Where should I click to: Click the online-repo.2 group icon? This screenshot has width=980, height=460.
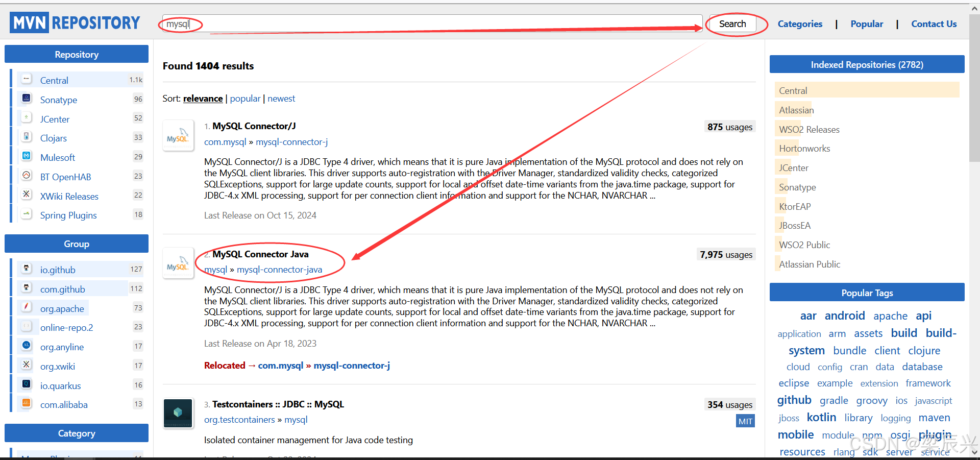[x=27, y=326]
